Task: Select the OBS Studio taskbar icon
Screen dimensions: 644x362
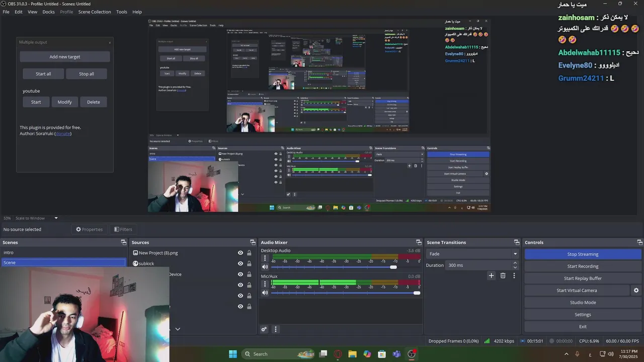Action: (412, 354)
